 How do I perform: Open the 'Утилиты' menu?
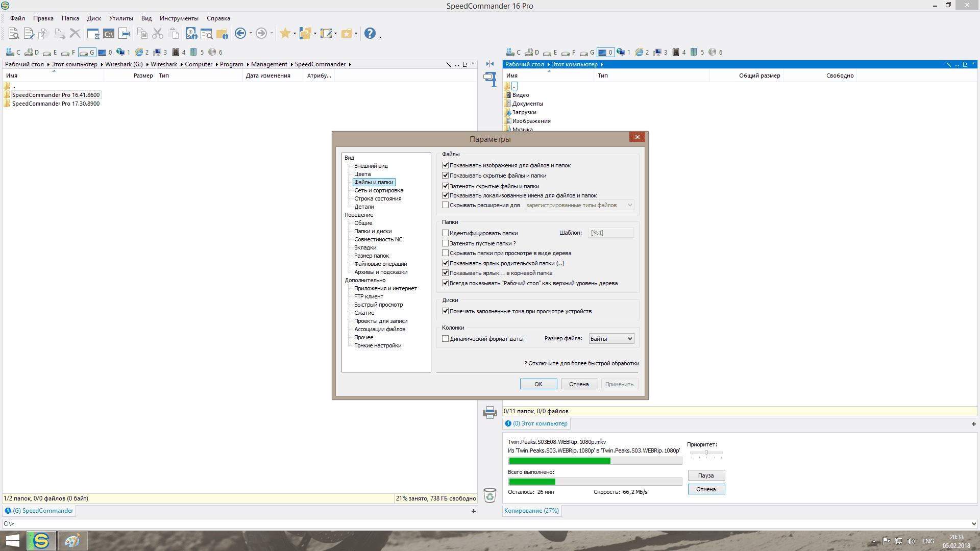(121, 18)
